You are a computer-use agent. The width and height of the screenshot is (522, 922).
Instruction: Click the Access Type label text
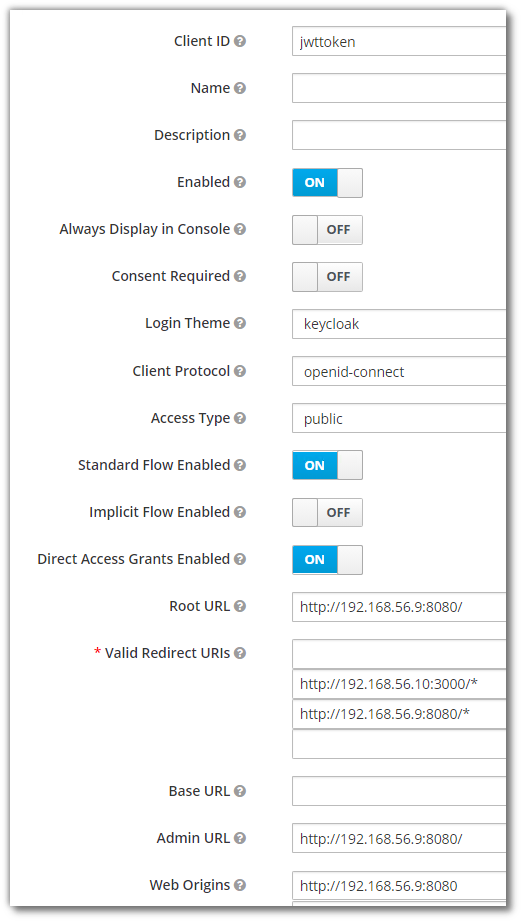pos(190,418)
